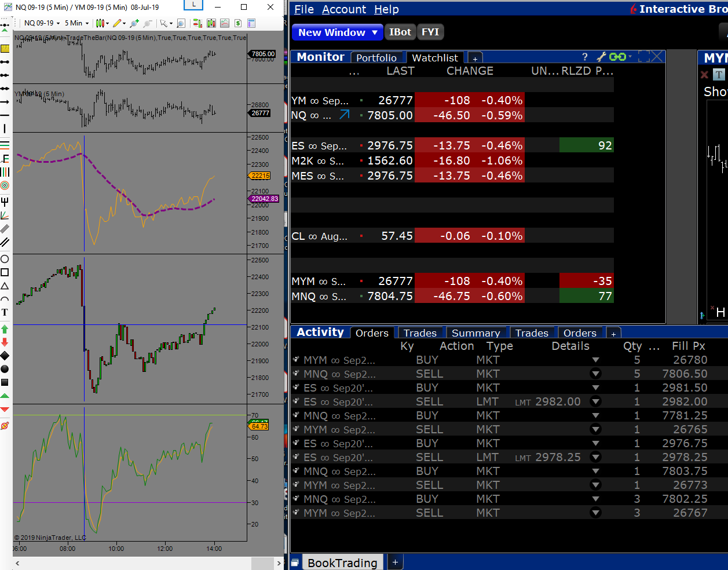This screenshot has height=570, width=728.
Task: Click the chart horizontal scrollbar thumb
Action: pyautogui.click(x=262, y=563)
